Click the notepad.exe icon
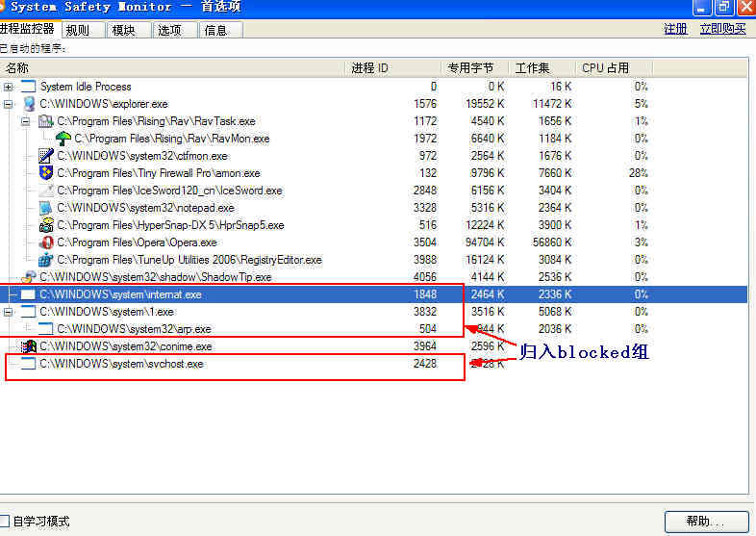Viewport: 756px width, 536px height. [x=45, y=208]
